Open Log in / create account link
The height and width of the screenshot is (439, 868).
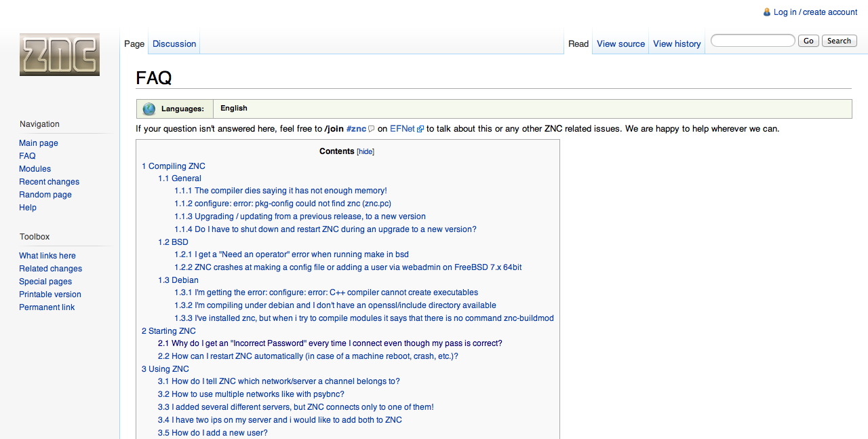[815, 12]
